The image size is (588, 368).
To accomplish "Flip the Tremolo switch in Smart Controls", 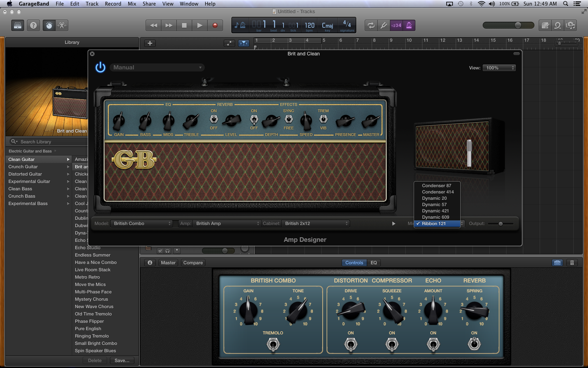I will pos(273,344).
